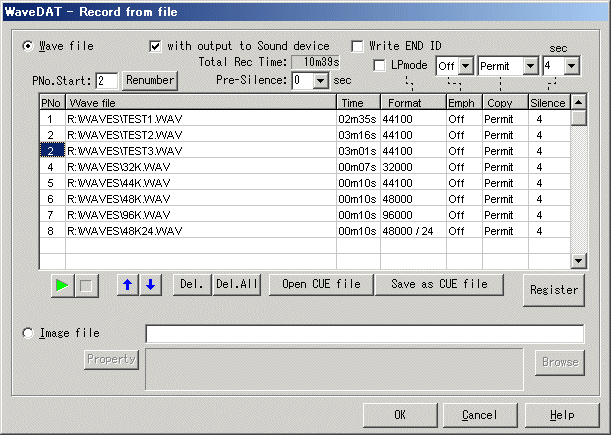Click the Renumber button
The image size is (611, 435).
pyautogui.click(x=150, y=79)
